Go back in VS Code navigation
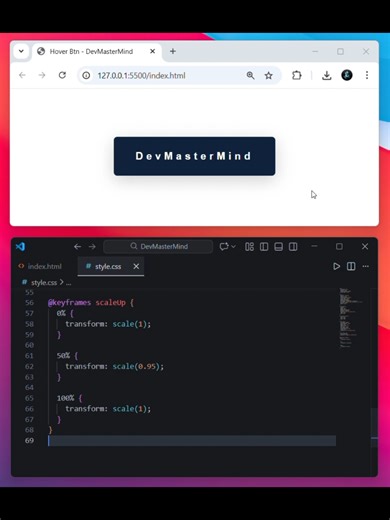 coord(78,247)
